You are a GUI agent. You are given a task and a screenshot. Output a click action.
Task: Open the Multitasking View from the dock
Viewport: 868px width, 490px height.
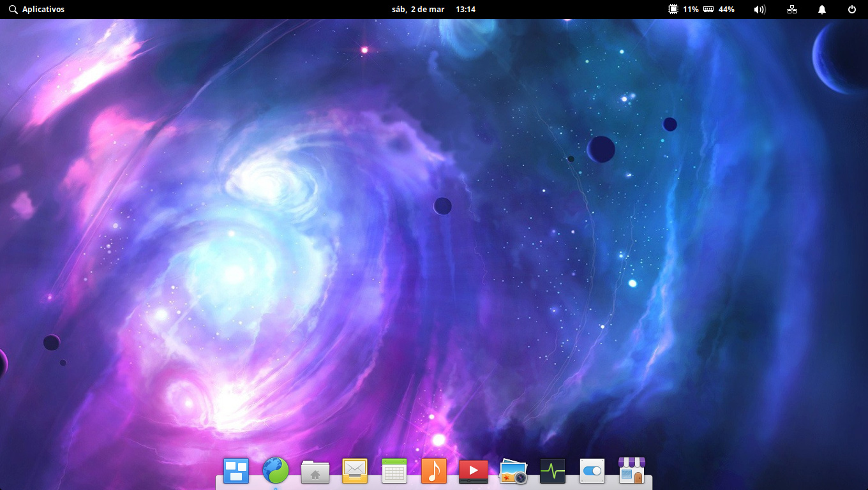[236, 471]
